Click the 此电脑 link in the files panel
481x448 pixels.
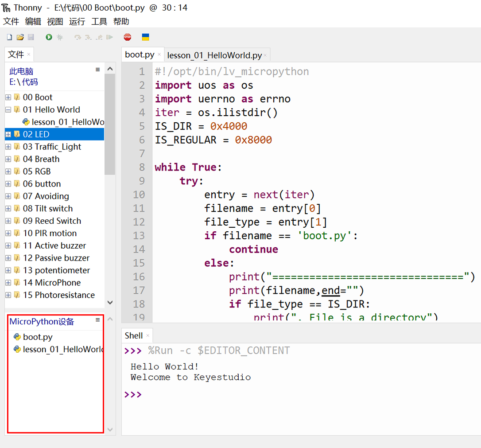[21, 71]
